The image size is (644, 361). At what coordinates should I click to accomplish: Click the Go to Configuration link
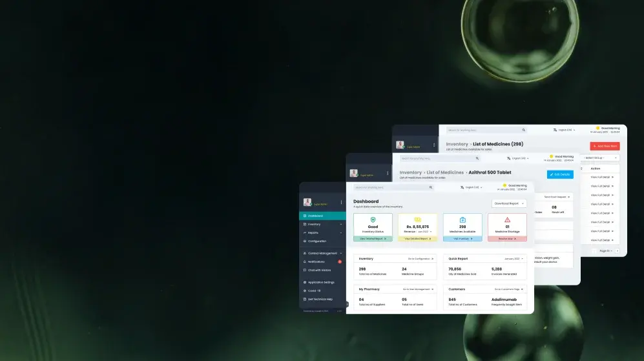(421, 258)
